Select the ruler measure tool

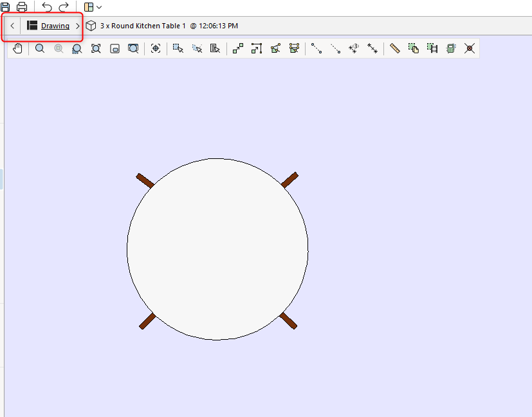[x=394, y=48]
